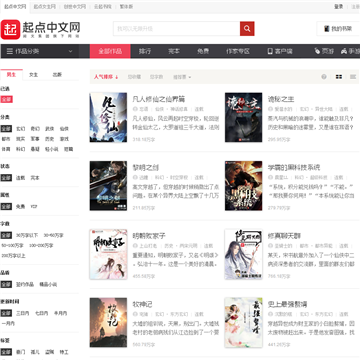Open the 推荐票 sort dropdown
Screen dimensions: 360x360
[x=182, y=77]
